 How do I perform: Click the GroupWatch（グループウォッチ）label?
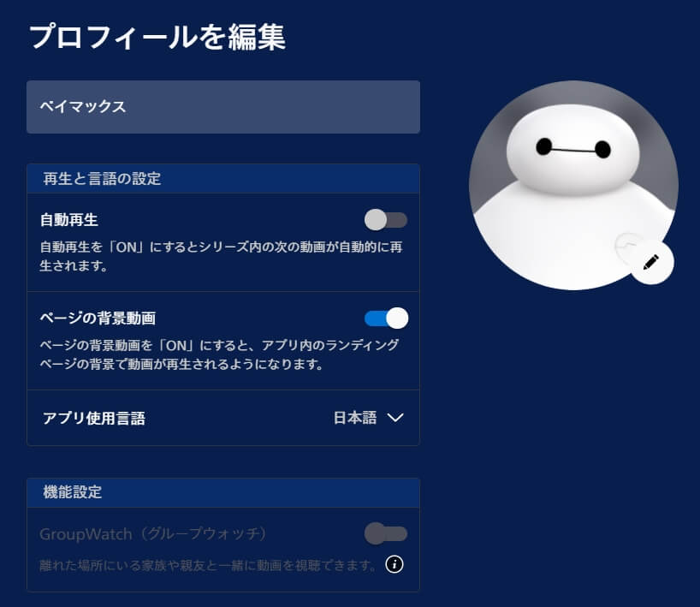pyautogui.click(x=153, y=533)
